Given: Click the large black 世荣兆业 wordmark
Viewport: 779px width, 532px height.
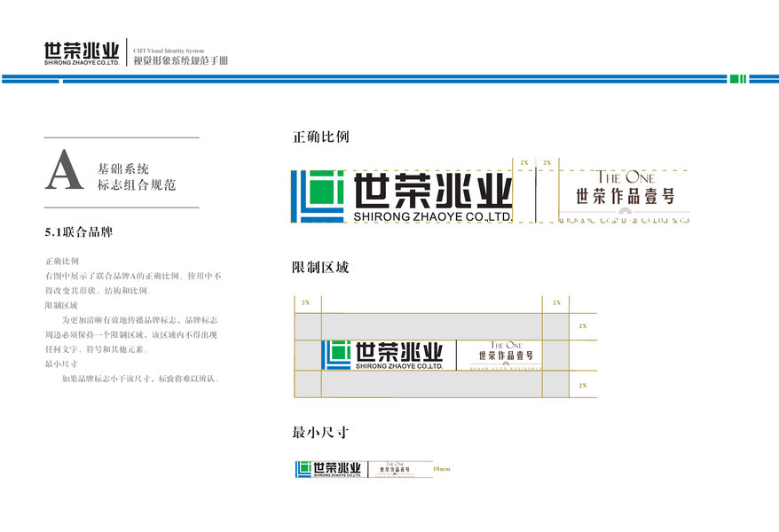Looking at the screenshot, I should tap(433, 191).
